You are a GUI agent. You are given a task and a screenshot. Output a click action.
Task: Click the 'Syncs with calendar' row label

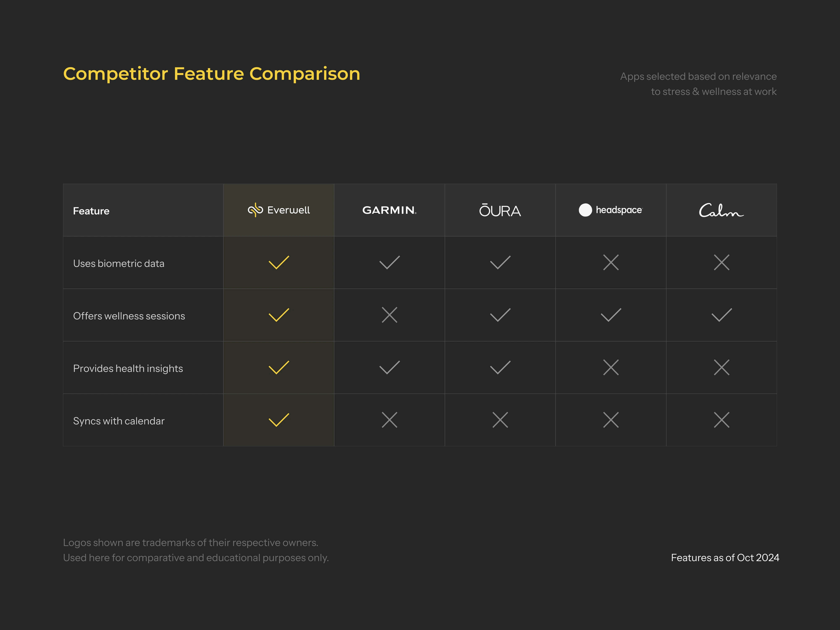click(119, 421)
